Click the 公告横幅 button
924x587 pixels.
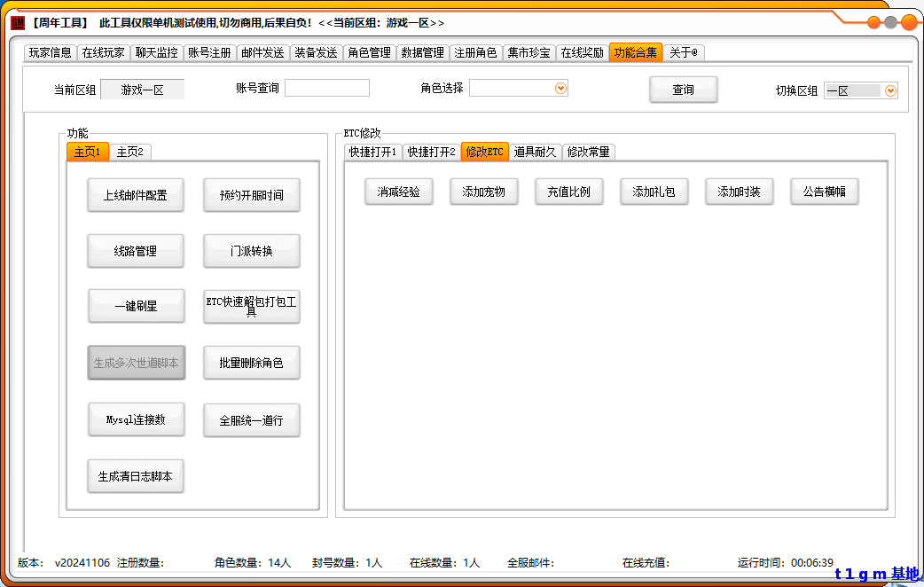(x=825, y=192)
